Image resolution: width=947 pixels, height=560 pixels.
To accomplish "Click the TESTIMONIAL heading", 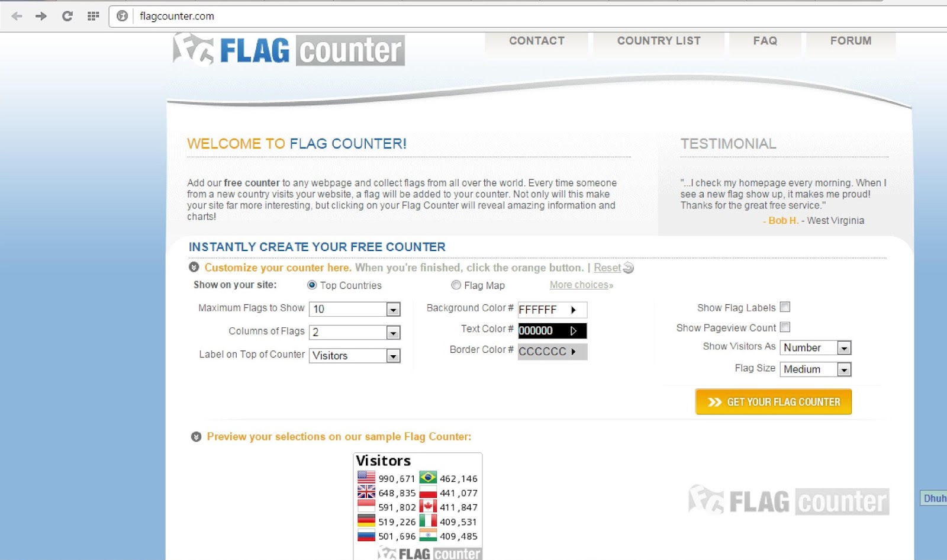I will pos(728,144).
